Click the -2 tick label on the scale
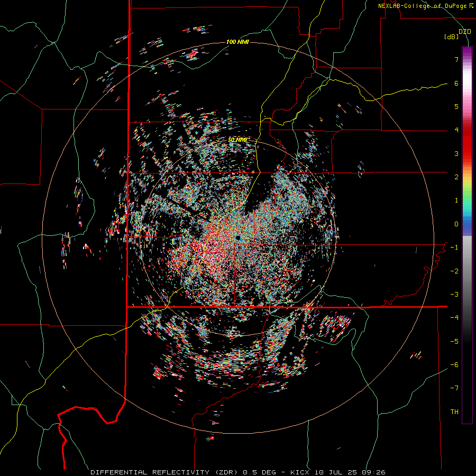The width and height of the screenshot is (476, 476). pos(454,271)
